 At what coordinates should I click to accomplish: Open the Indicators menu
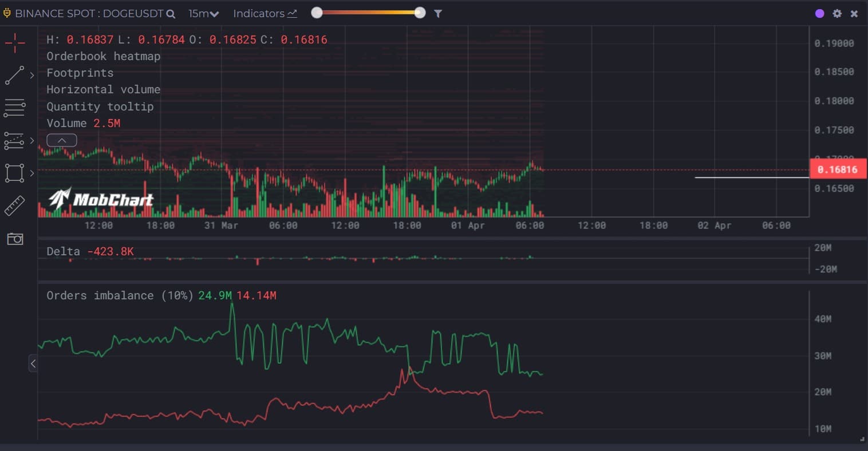265,13
